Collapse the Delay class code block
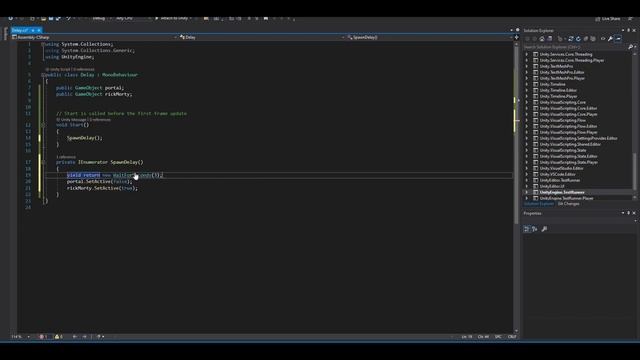 pos(43,75)
